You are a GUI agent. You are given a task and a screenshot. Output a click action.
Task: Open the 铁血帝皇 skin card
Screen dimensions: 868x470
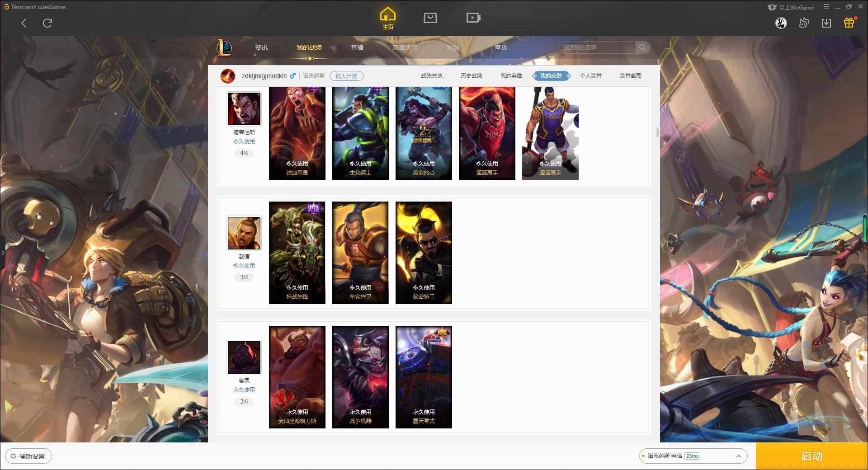pyautogui.click(x=297, y=133)
